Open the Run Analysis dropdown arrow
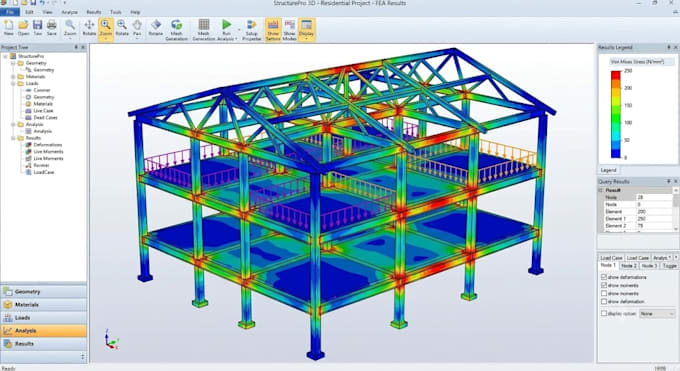This screenshot has width=680, height=371. (x=237, y=39)
